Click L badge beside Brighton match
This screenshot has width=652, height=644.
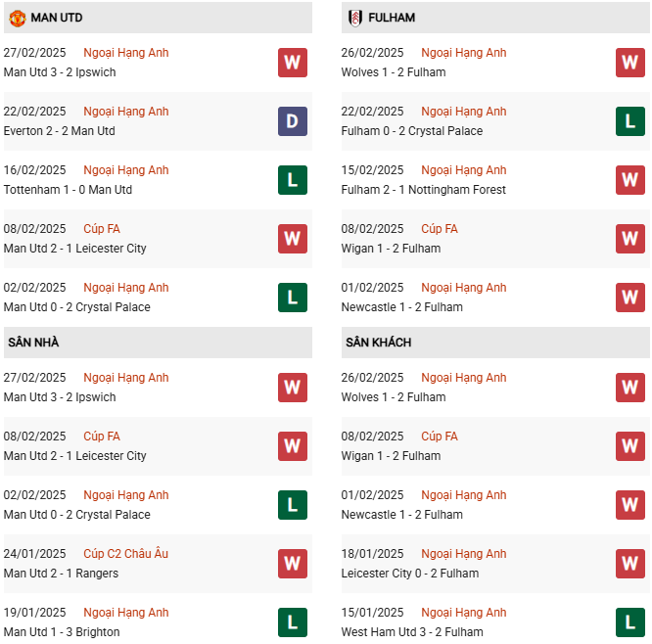tap(292, 622)
